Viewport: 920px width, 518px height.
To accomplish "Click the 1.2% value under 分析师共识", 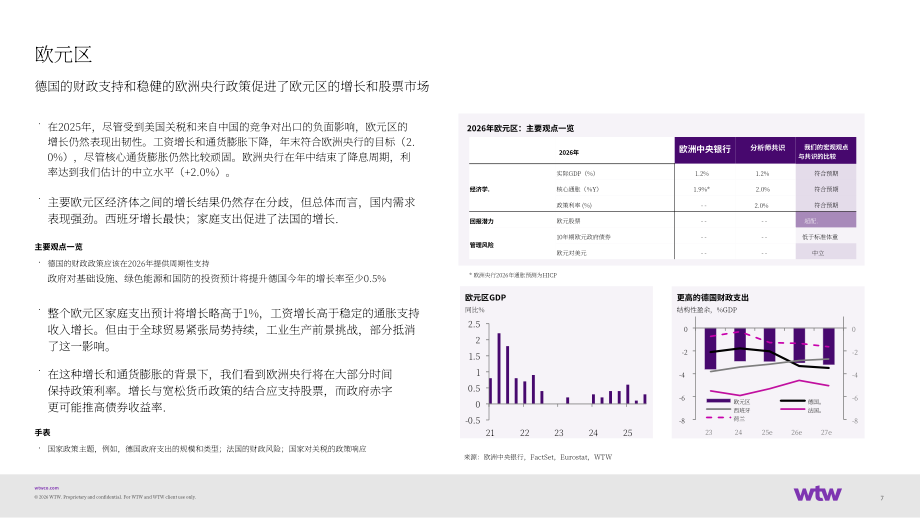I will [762, 174].
